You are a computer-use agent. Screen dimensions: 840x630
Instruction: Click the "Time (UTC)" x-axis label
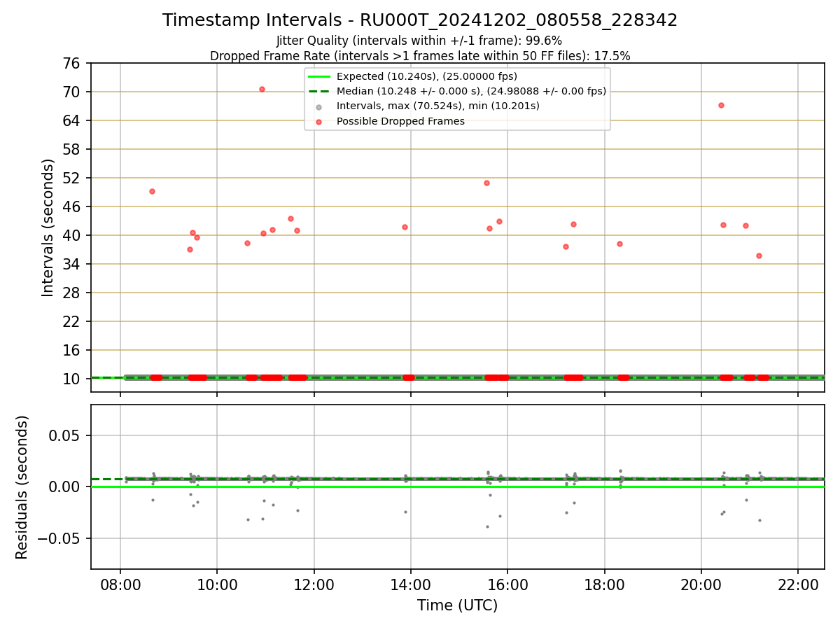(x=458, y=605)
